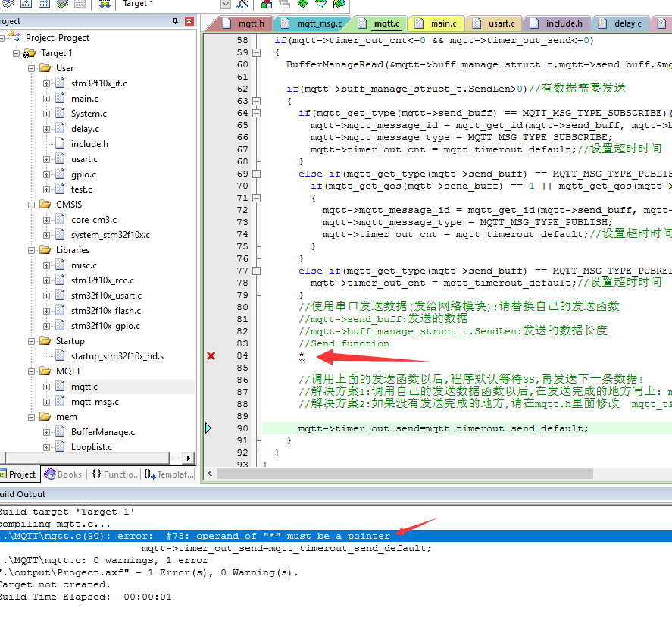
Task: Select mqtt.c in the MQTT group
Action: [84, 387]
